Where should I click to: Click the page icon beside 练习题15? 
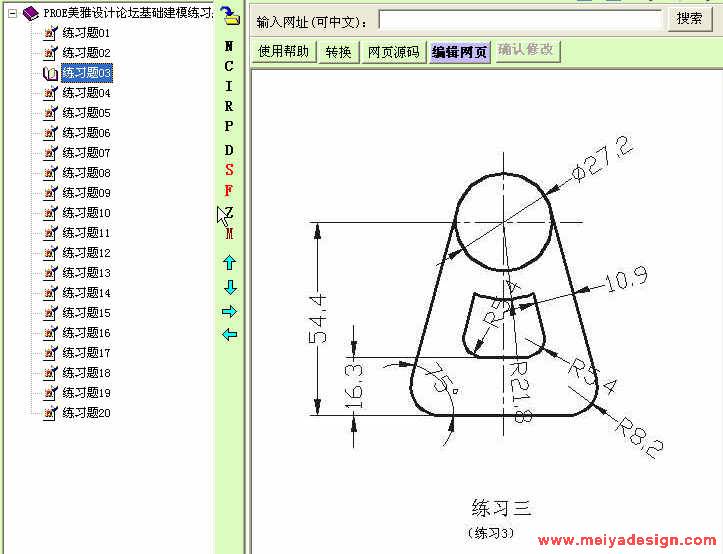[50, 313]
